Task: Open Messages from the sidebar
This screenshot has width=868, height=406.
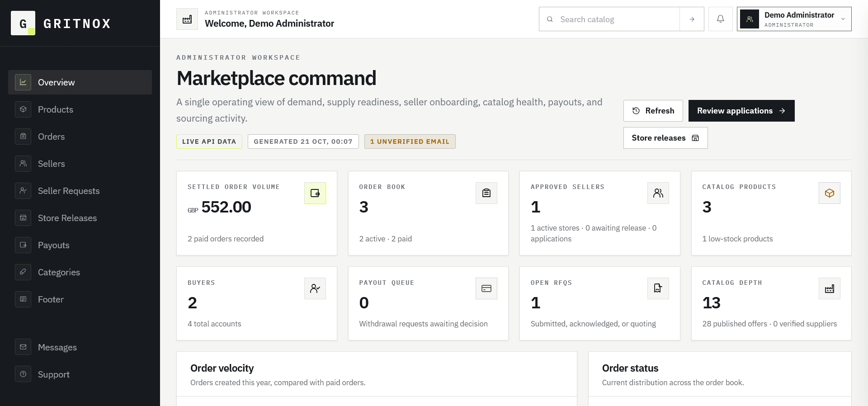Action: pos(80,347)
